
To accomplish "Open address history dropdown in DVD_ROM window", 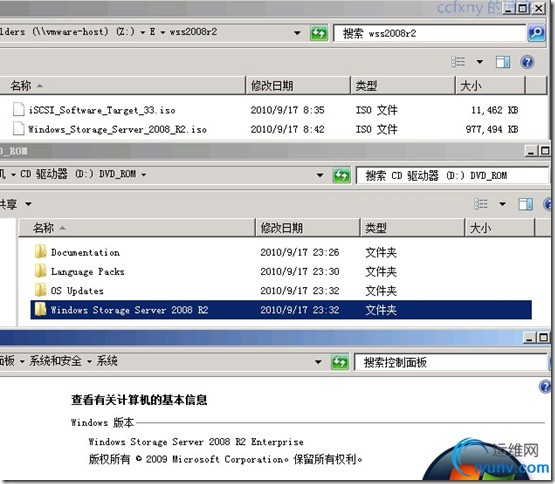I will coord(320,175).
